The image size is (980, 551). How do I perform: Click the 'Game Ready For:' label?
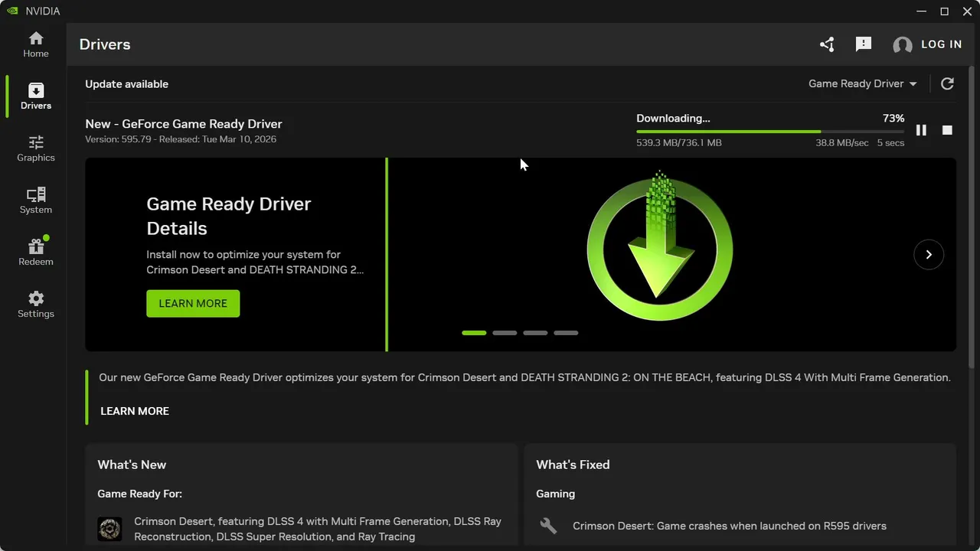pyautogui.click(x=139, y=494)
